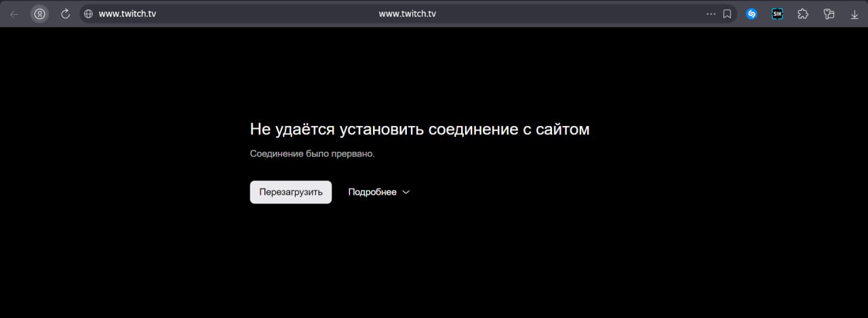868x318 pixels.
Task: Open the Shazam extension
Action: (751, 14)
